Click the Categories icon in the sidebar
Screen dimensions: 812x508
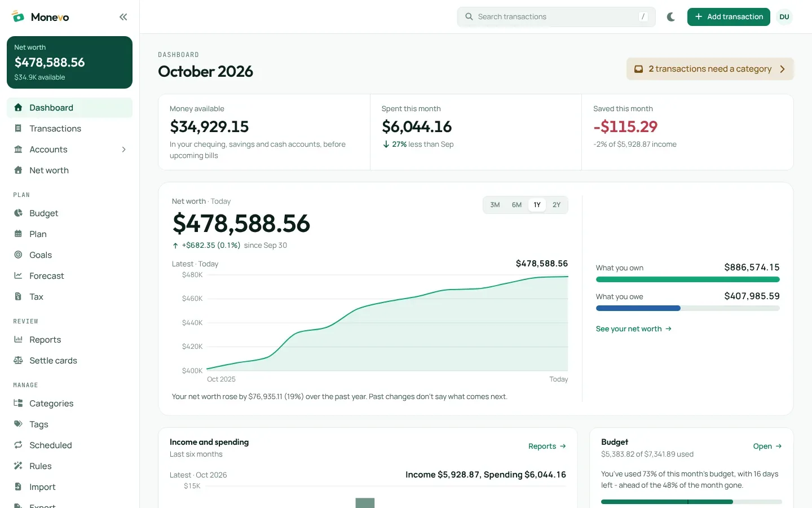(x=18, y=404)
